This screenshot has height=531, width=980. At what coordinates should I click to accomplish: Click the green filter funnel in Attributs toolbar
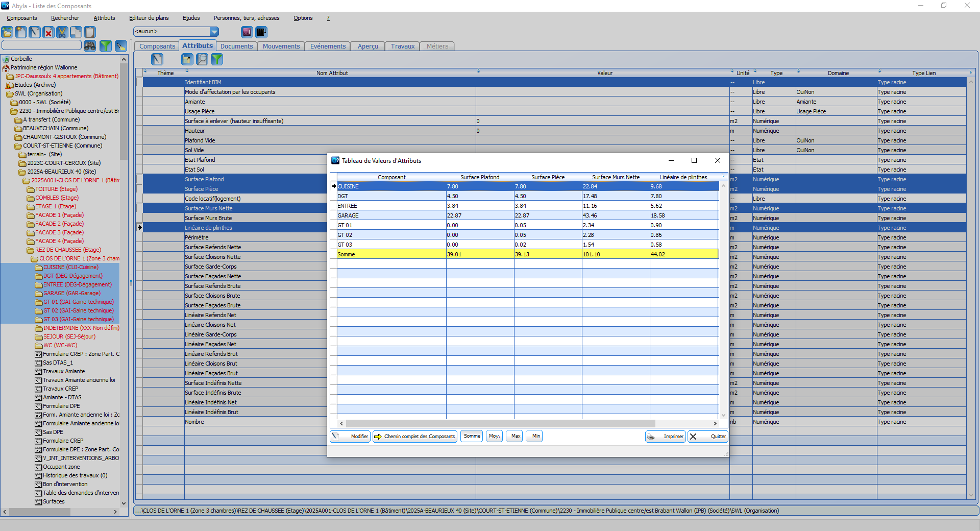(x=217, y=59)
